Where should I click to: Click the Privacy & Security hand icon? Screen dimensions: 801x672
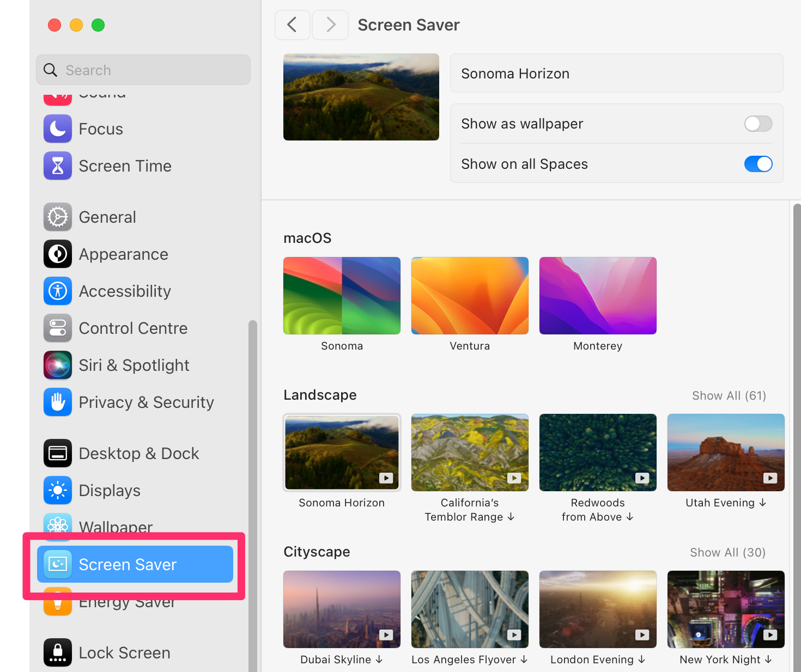tap(58, 402)
